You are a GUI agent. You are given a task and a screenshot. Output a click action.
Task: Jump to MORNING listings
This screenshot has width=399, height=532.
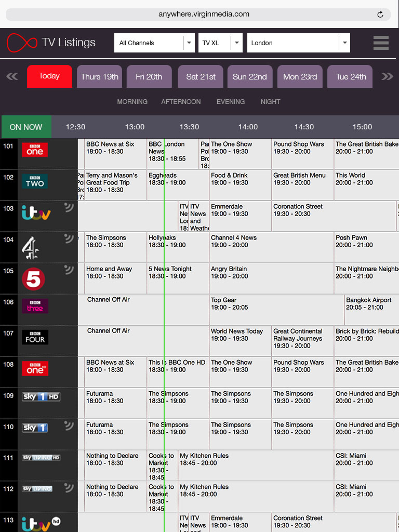coord(132,101)
